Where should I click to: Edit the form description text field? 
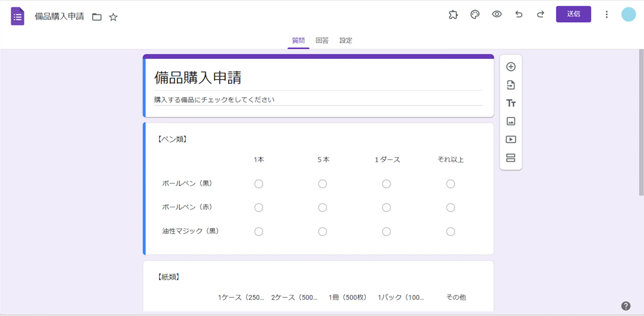coord(318,100)
